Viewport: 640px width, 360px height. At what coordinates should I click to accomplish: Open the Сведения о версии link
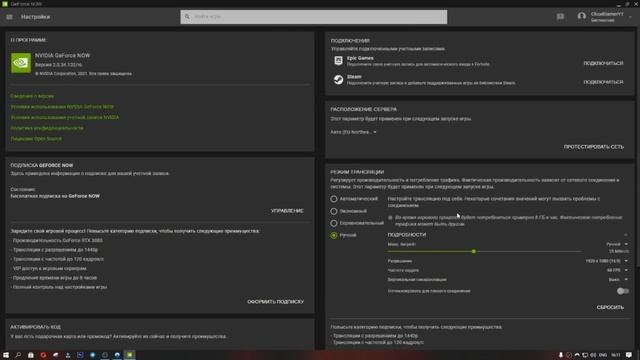[32, 96]
